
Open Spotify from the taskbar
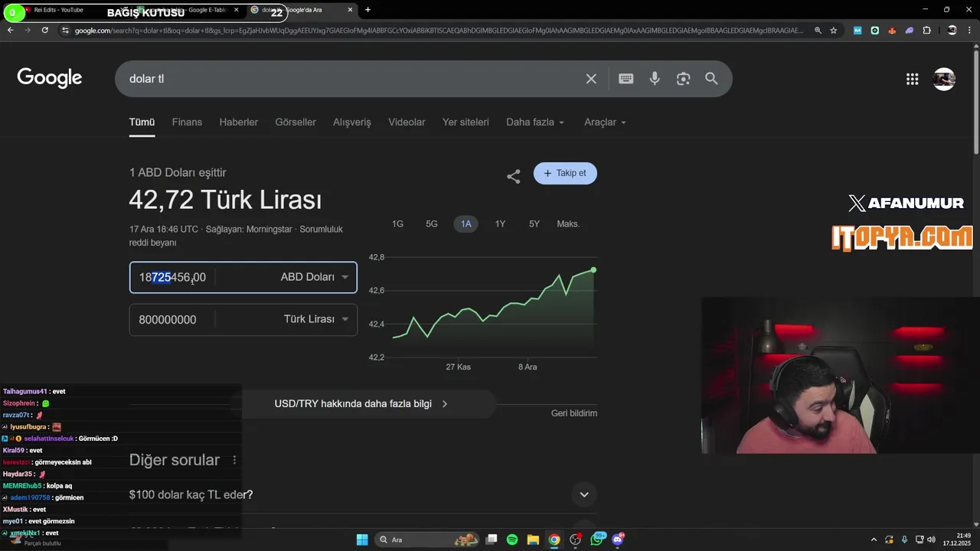512,540
